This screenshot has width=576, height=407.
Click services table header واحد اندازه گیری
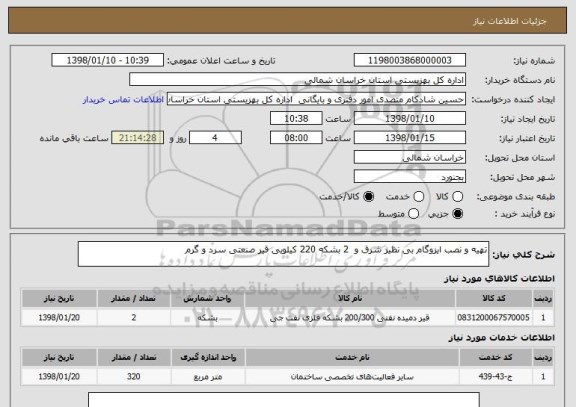[x=208, y=357]
